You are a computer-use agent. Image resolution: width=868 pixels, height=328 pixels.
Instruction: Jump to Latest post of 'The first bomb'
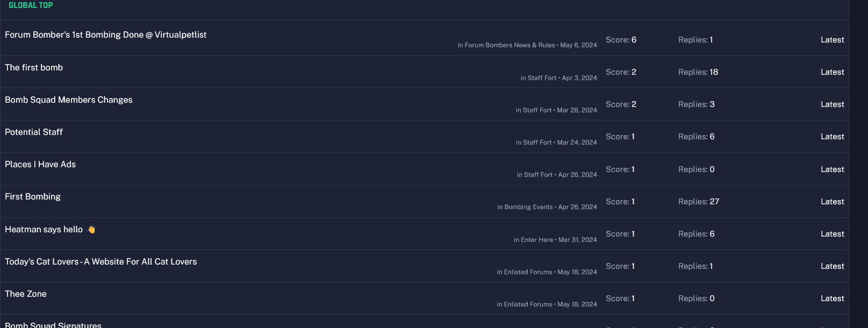click(x=832, y=72)
